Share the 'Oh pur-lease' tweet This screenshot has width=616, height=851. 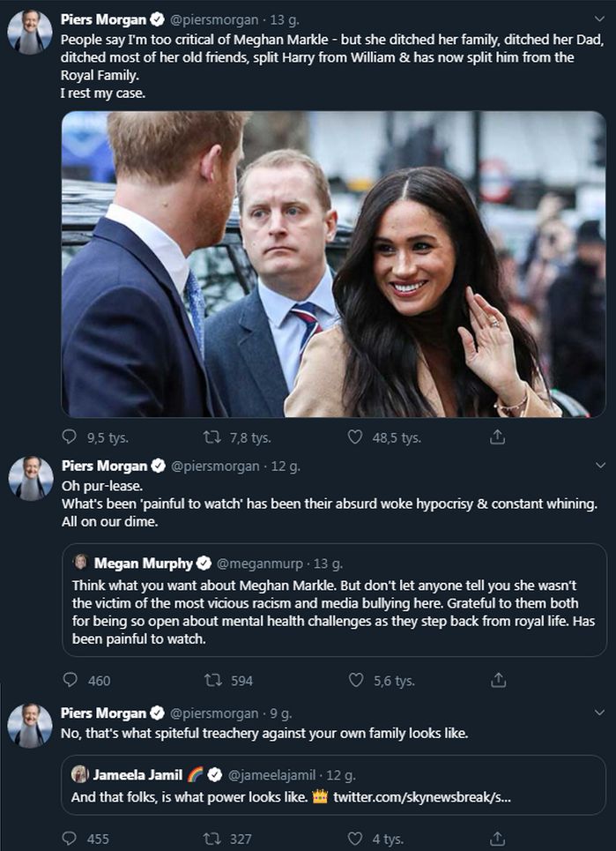click(497, 680)
